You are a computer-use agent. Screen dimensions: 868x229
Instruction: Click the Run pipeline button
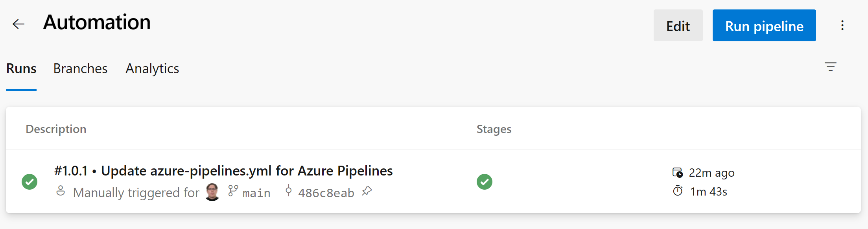[x=764, y=26]
